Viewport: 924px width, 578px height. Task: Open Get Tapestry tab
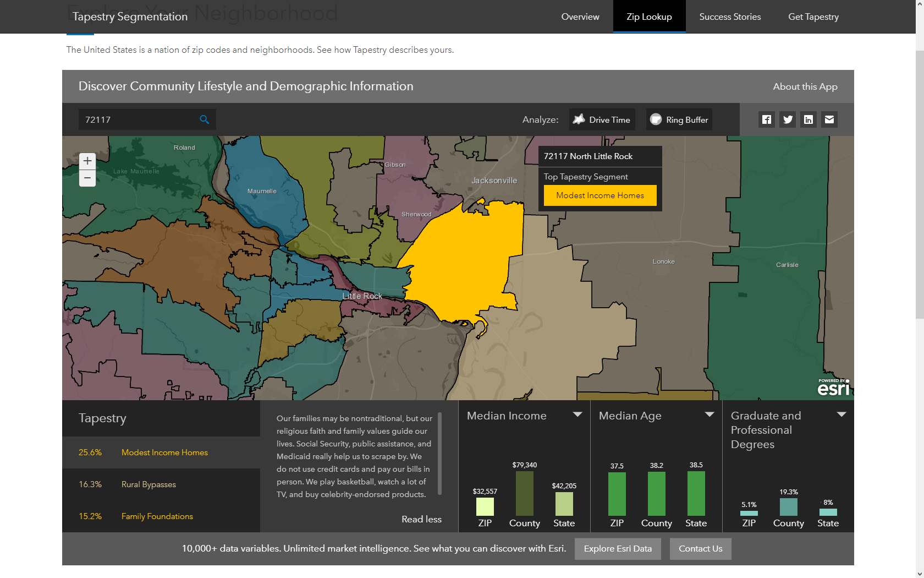(x=813, y=17)
